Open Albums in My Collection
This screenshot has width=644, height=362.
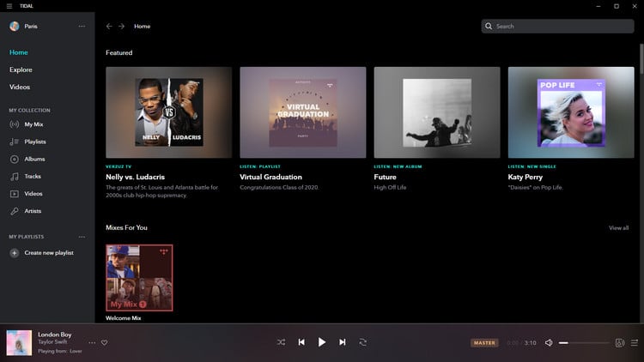[x=34, y=159]
